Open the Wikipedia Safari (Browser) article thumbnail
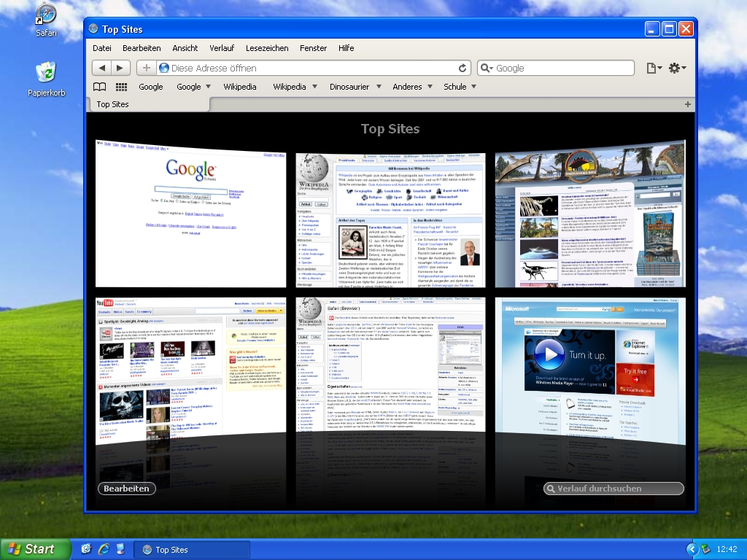 [391, 365]
